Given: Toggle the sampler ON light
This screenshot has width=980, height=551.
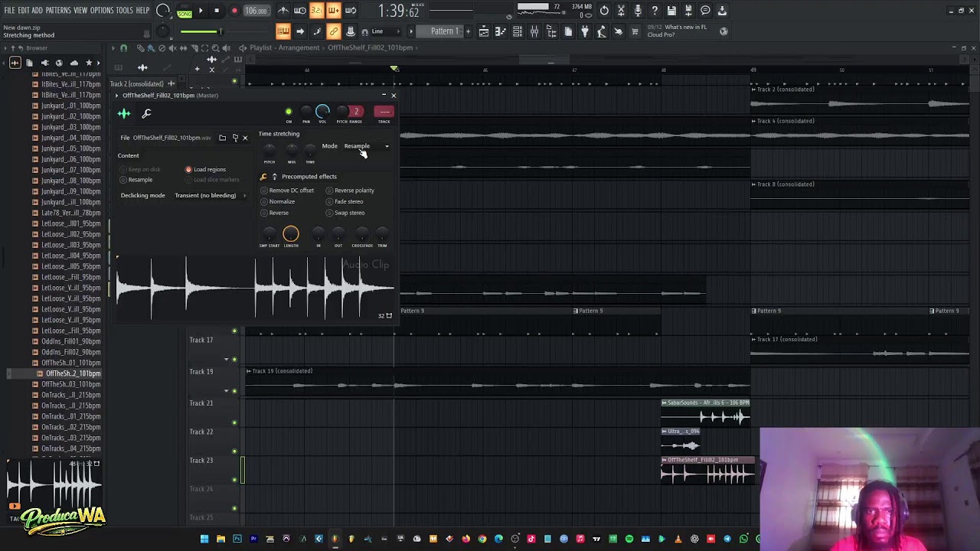Looking at the screenshot, I should tap(289, 112).
